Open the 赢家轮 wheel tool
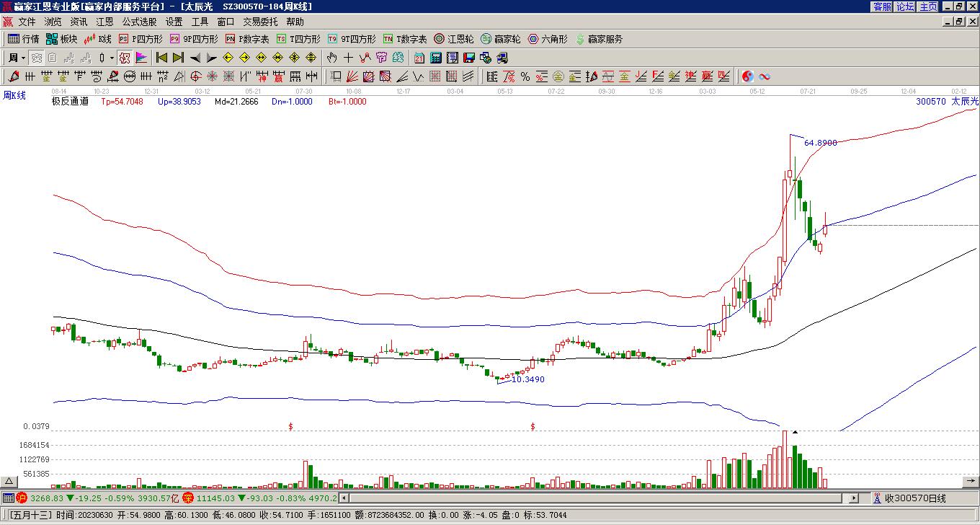 [x=501, y=39]
